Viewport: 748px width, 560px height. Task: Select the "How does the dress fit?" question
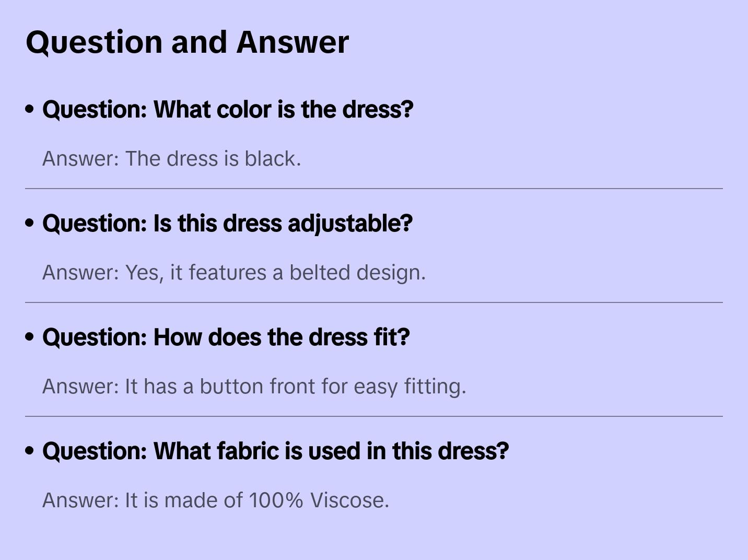coord(226,337)
